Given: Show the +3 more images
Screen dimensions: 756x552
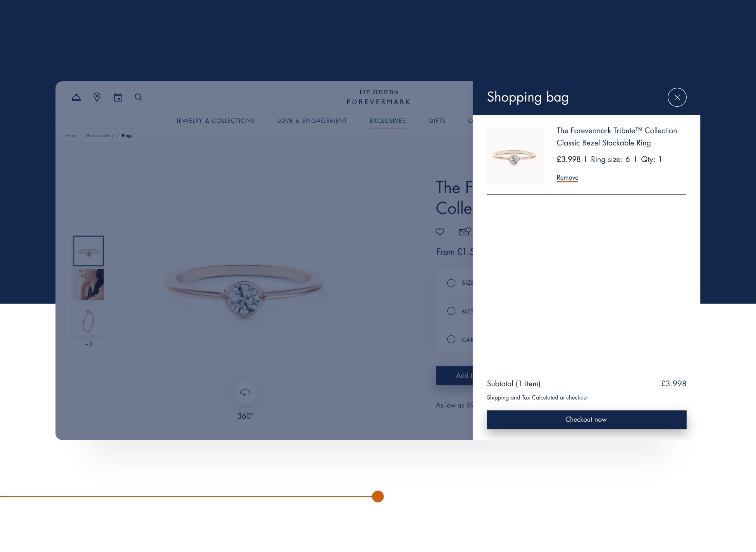Looking at the screenshot, I should [89, 344].
